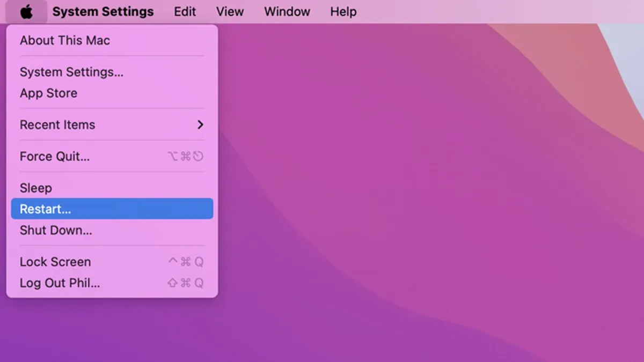Select the highlighted Restart… option

(112, 209)
